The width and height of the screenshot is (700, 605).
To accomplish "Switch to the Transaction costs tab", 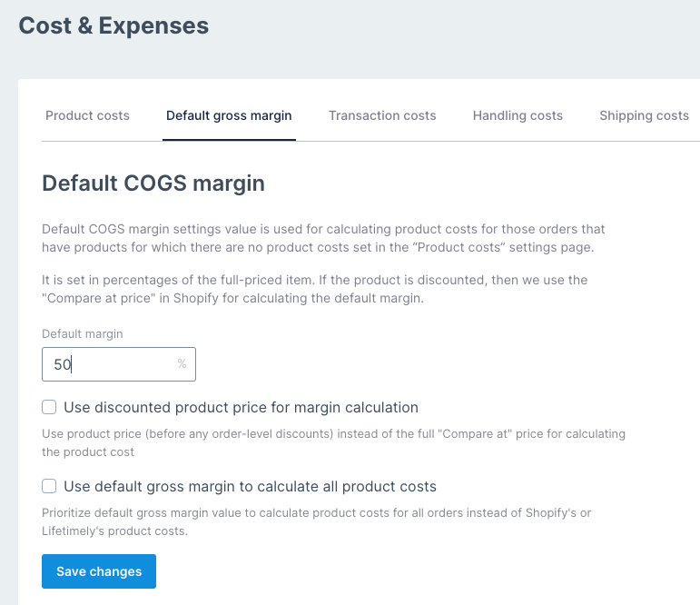I will 382,115.
